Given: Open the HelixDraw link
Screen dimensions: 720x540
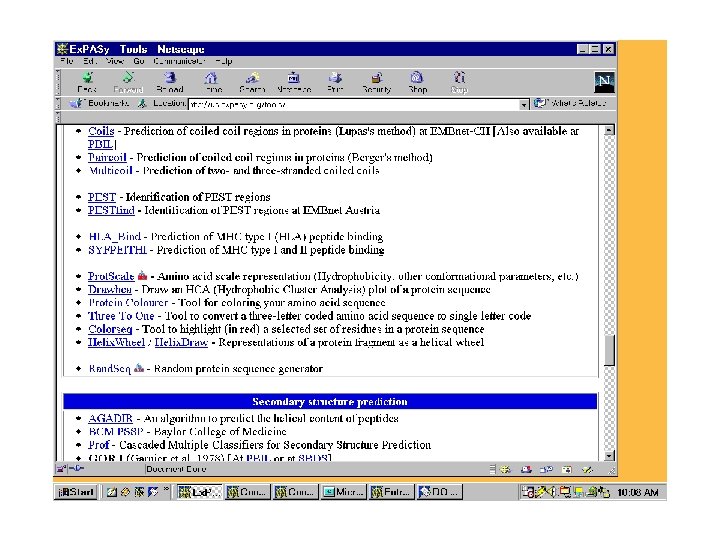Looking at the screenshot, I should [181, 343].
